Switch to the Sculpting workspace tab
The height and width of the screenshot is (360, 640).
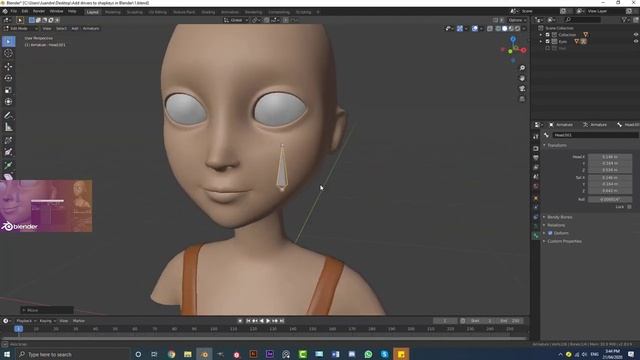coord(134,12)
